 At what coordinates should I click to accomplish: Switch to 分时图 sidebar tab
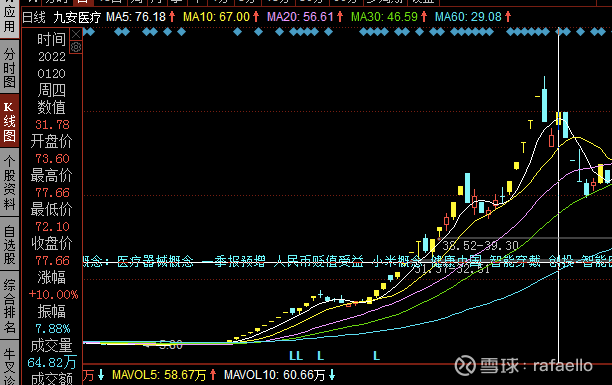pos(9,68)
